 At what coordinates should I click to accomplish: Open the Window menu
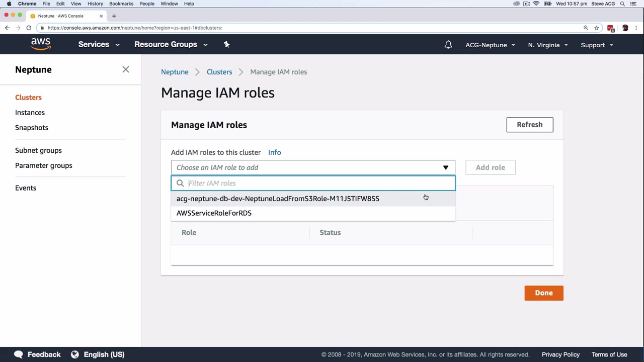coord(169,4)
